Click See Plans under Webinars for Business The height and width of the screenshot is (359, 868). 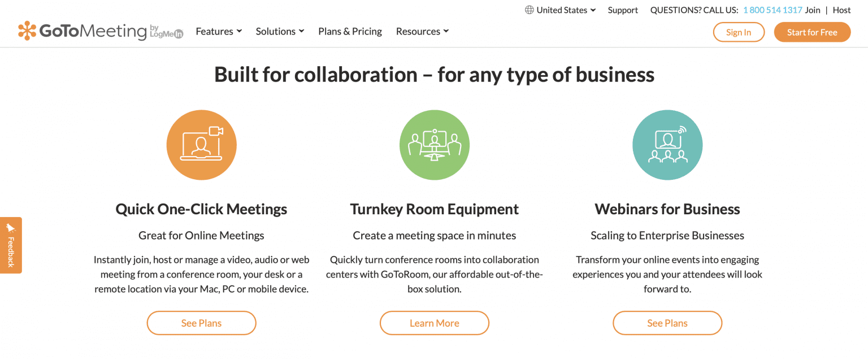tap(667, 323)
